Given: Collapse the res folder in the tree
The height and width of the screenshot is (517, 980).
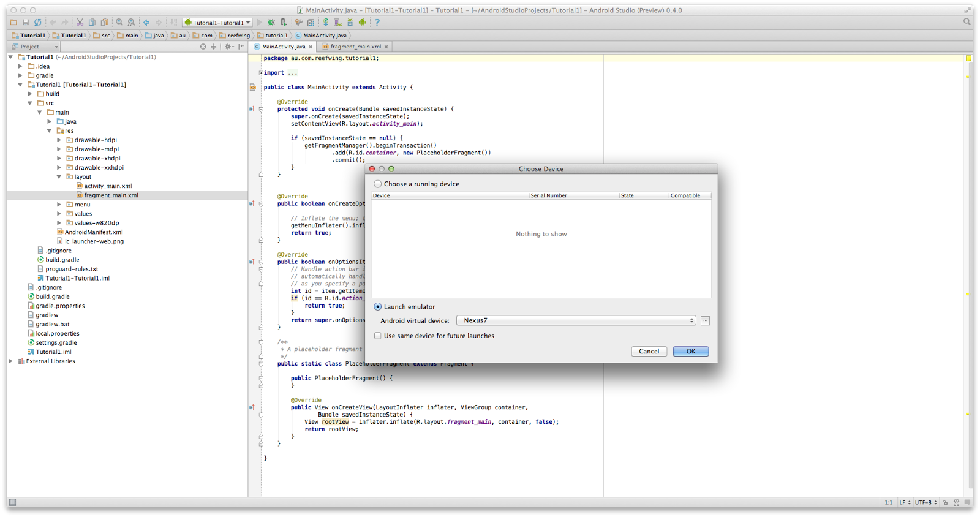Looking at the screenshot, I should tap(50, 130).
